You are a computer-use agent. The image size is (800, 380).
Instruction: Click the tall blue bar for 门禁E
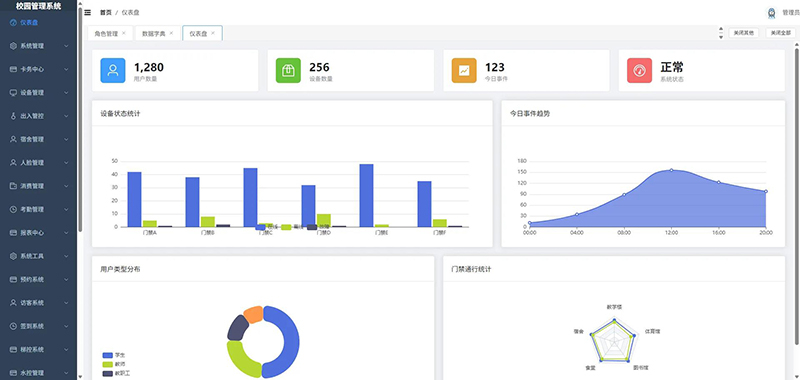366,195
